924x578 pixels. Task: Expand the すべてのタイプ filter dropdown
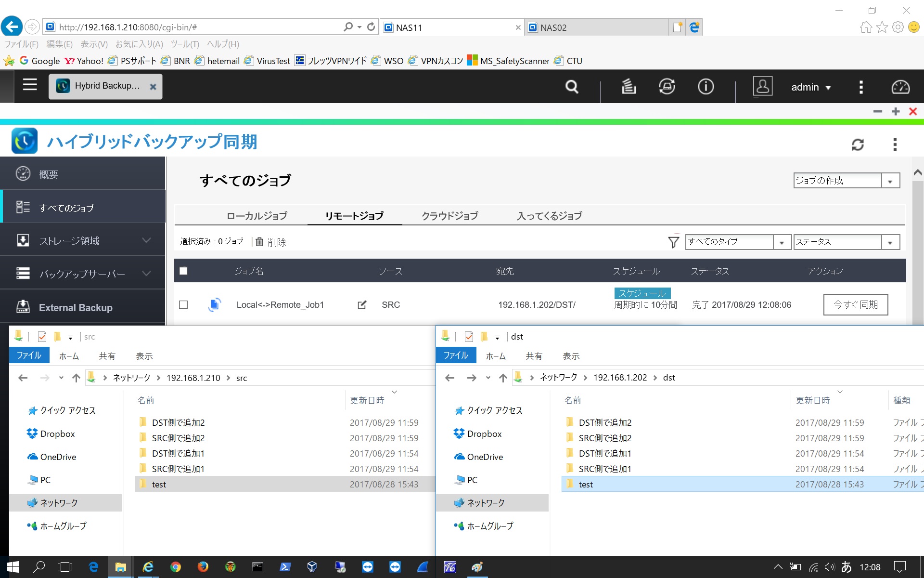click(738, 242)
